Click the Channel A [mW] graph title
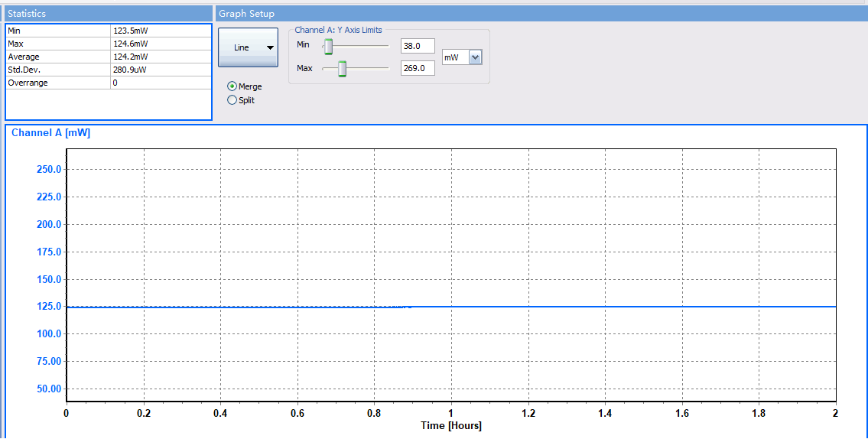 tap(50, 133)
